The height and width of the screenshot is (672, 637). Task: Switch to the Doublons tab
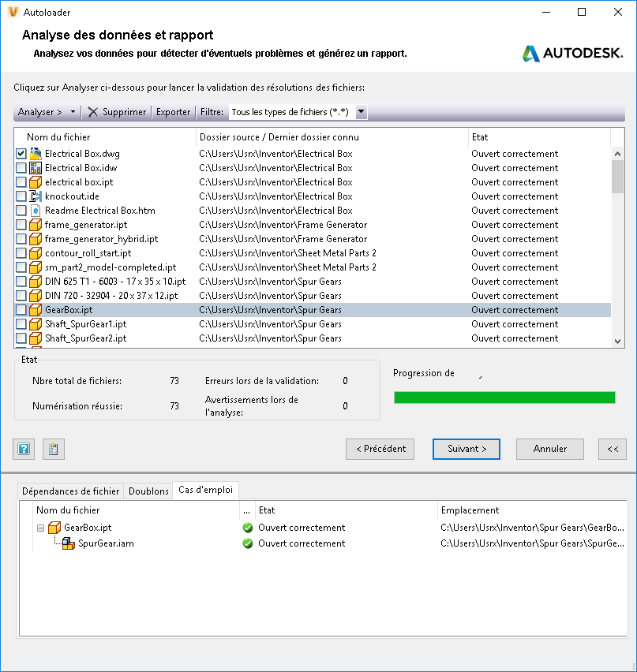[x=148, y=491]
